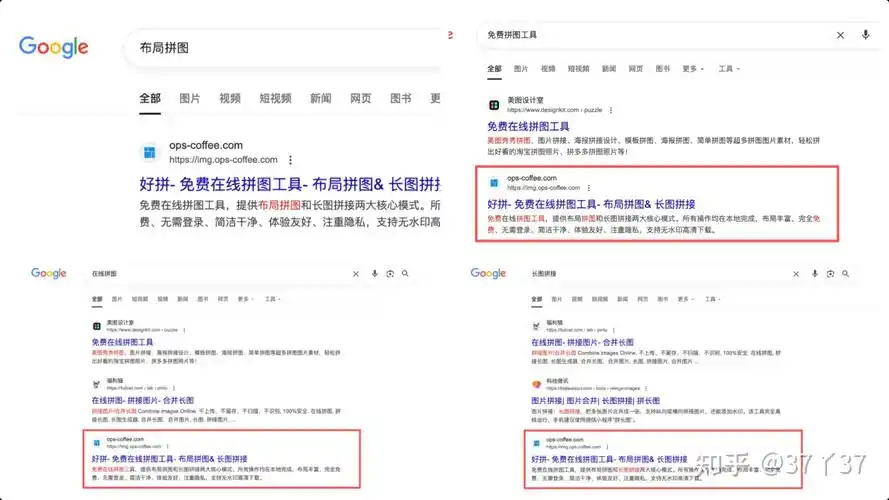The image size is (889, 500).
Task: Open the three-dot menu of ops-coffee.com in 布局拼图 results
Action: 290,160
